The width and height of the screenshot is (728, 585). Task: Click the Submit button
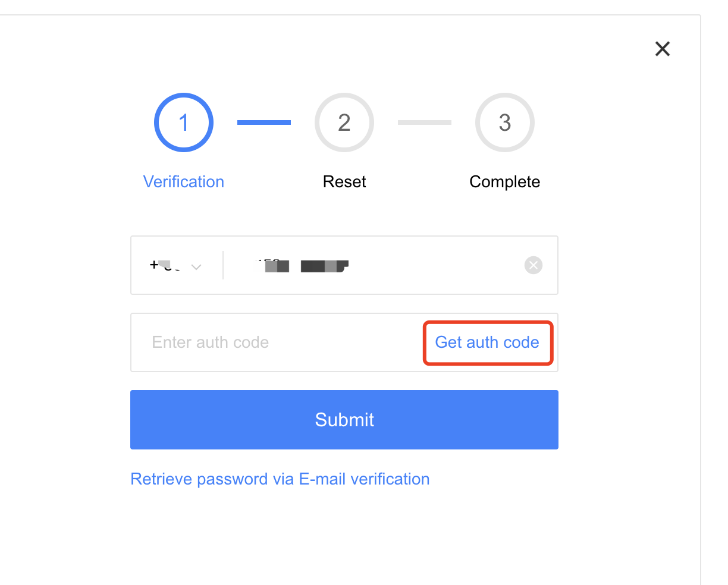(344, 420)
